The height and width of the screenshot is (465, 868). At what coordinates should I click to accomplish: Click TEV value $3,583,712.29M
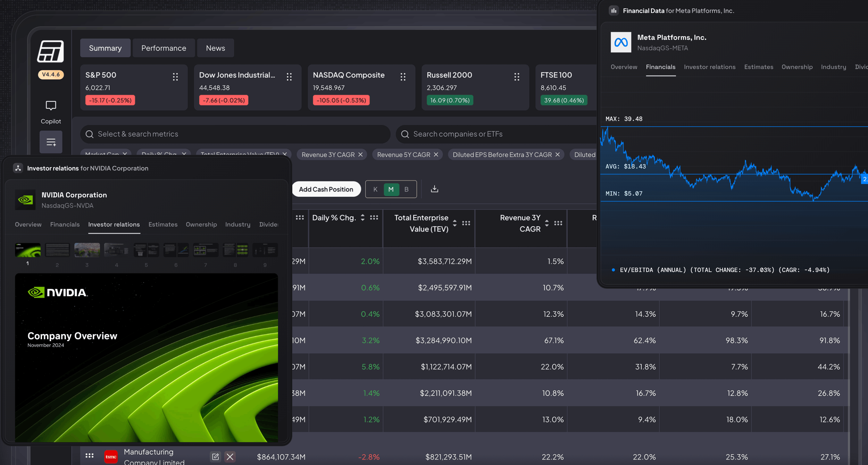pyautogui.click(x=444, y=261)
